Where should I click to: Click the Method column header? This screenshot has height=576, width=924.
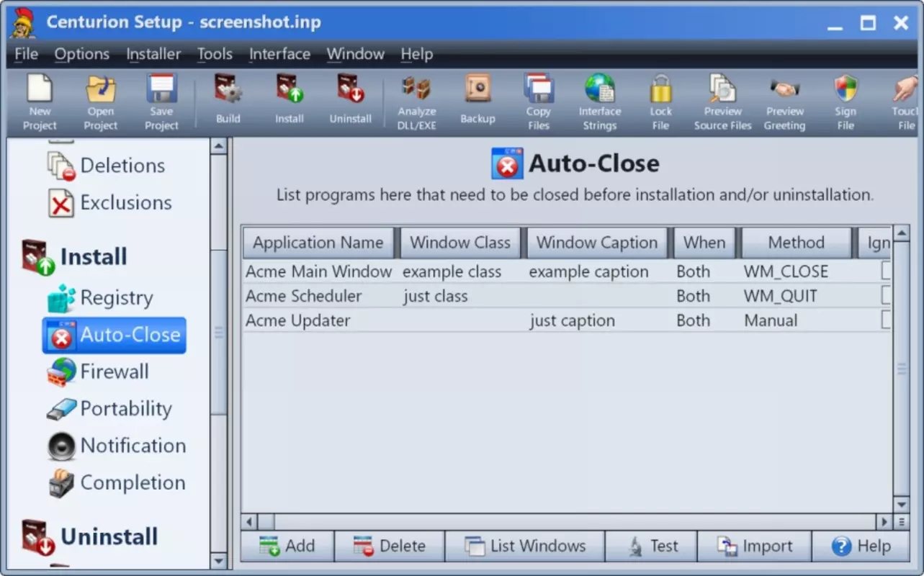point(796,243)
